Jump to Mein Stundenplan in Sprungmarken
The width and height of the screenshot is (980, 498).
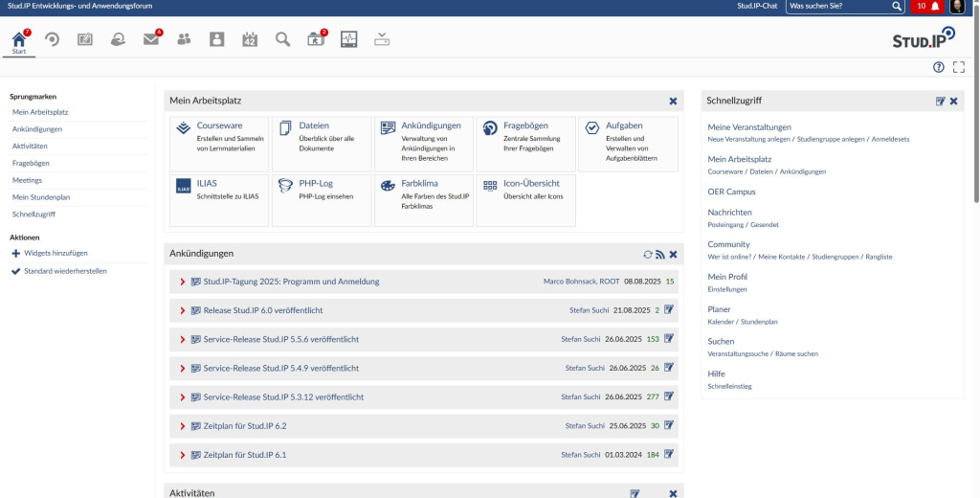click(x=41, y=197)
